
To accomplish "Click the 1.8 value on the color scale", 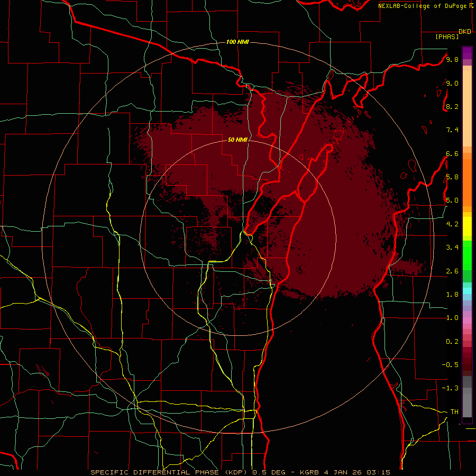I will [x=452, y=295].
